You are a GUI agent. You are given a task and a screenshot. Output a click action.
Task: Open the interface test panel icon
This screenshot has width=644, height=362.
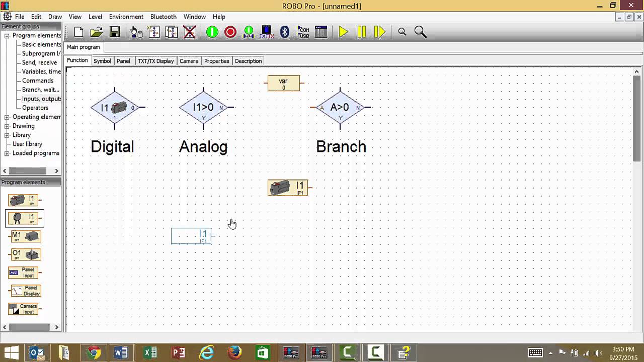321,32
